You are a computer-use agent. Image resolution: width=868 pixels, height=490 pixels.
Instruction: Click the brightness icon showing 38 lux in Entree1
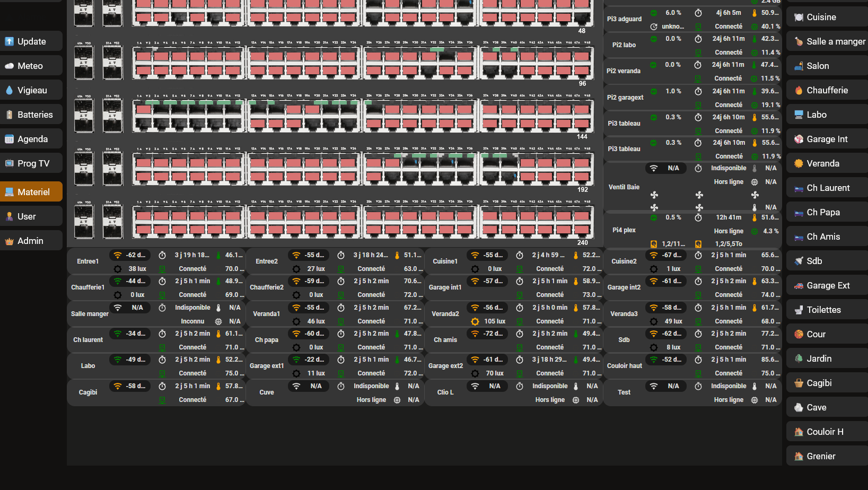[x=118, y=269]
